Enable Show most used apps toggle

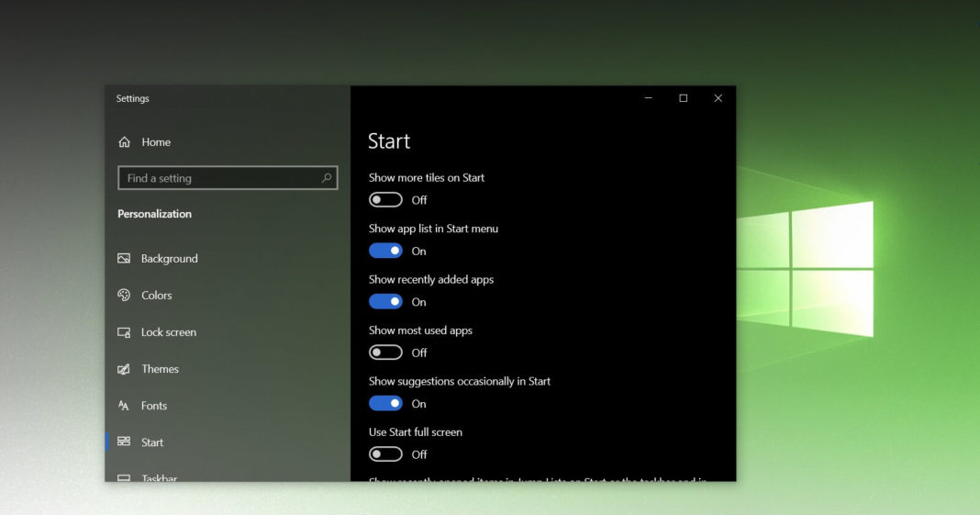(x=385, y=353)
